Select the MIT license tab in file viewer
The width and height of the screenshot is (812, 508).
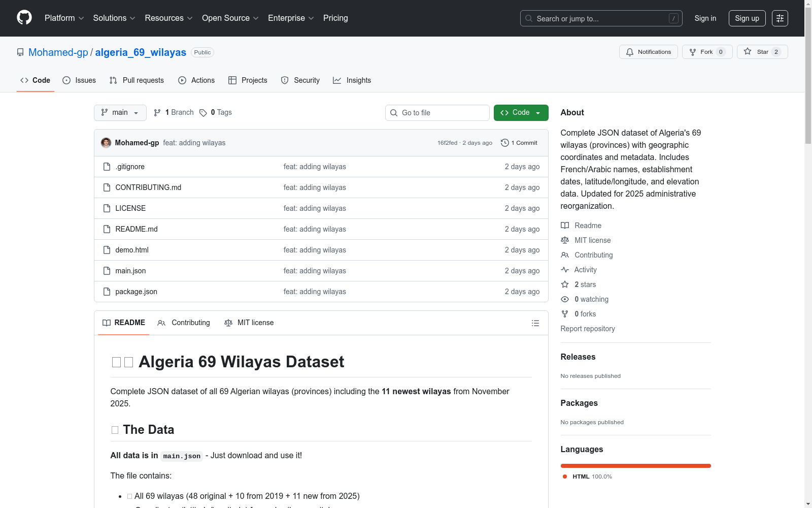click(249, 323)
